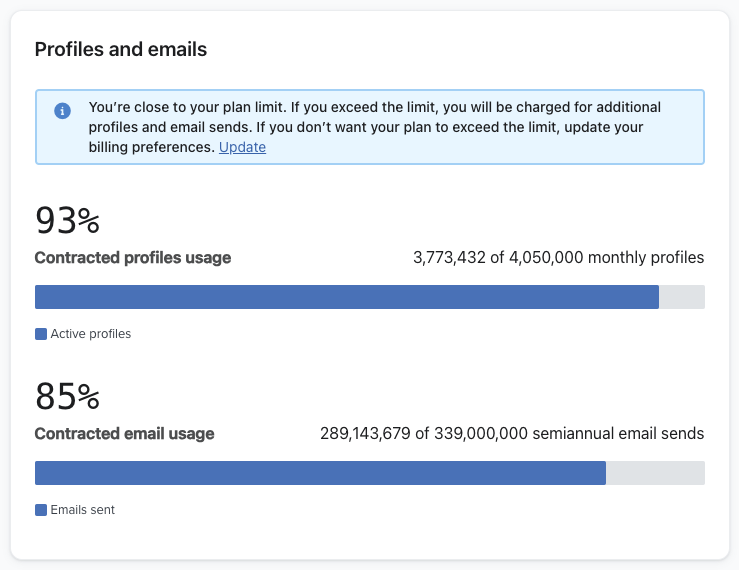Click the filled portion of email usage bar

pos(320,473)
